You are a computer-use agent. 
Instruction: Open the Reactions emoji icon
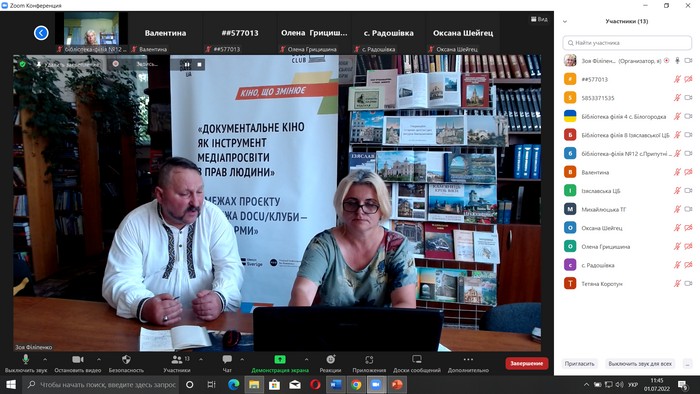pyautogui.click(x=330, y=360)
